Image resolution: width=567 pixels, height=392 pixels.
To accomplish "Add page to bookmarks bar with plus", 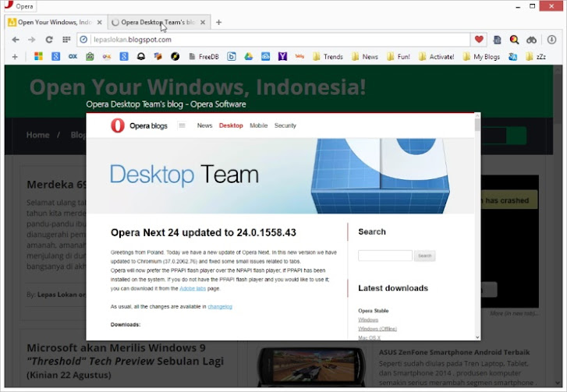I will (x=15, y=57).
